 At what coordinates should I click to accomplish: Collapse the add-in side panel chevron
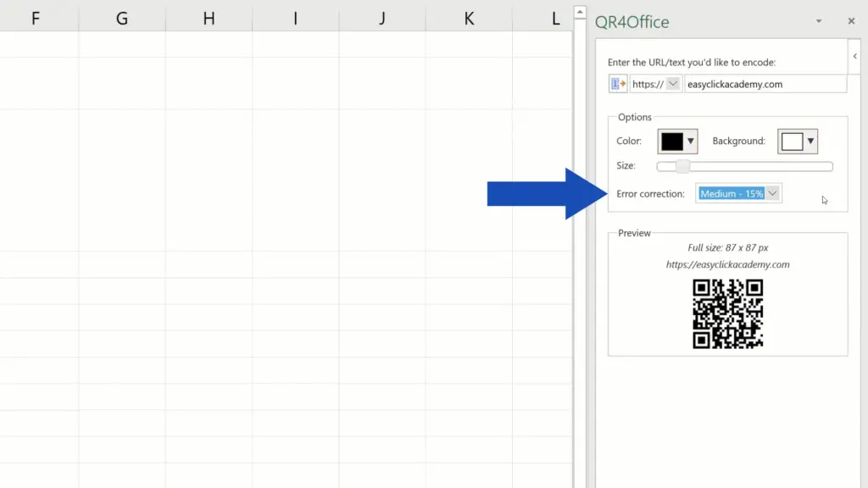click(854, 57)
